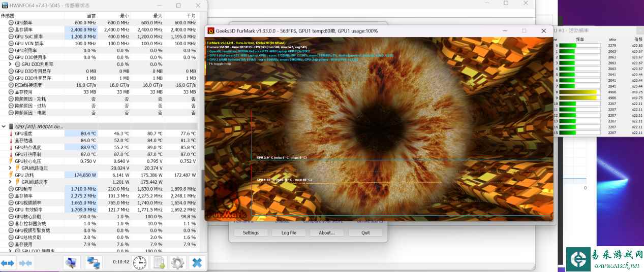Click the 88.9 °C hotspot value

pos(88,147)
